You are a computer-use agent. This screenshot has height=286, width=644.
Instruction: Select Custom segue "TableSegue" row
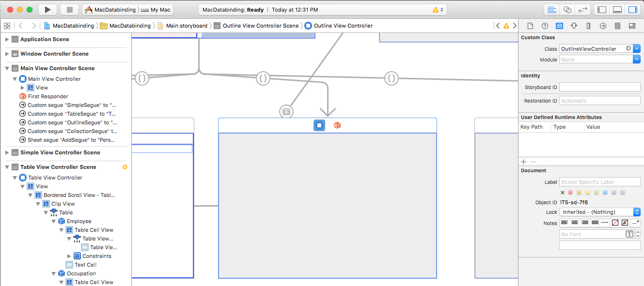click(68, 114)
